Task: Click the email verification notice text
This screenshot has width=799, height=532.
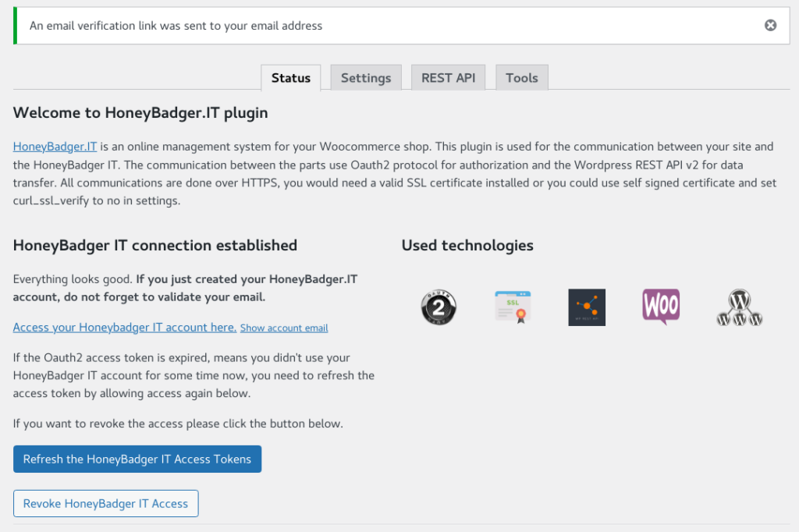Action: (176, 26)
